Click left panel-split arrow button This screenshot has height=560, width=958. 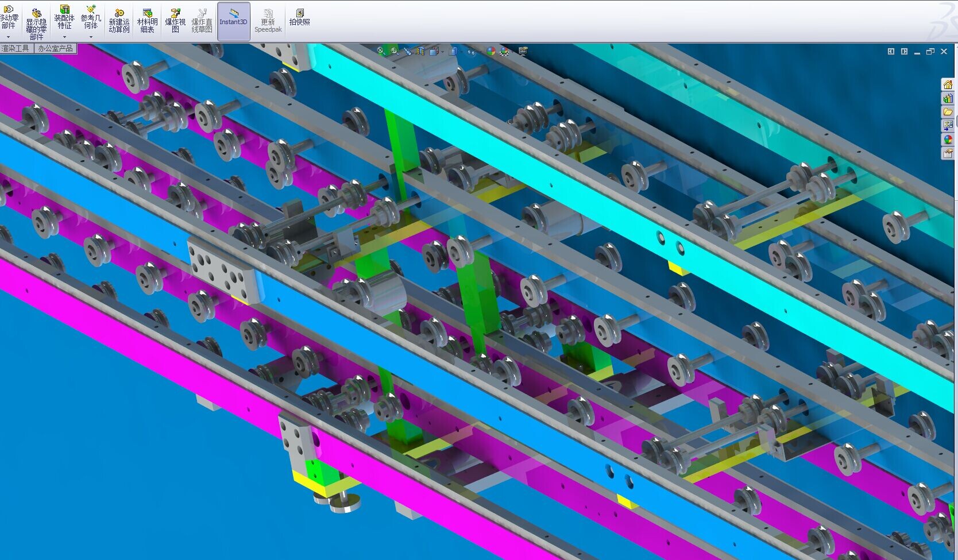(891, 52)
